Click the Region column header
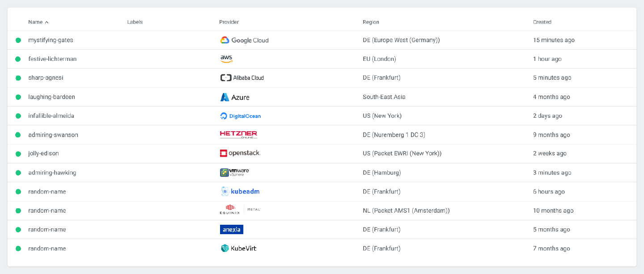 point(371,22)
